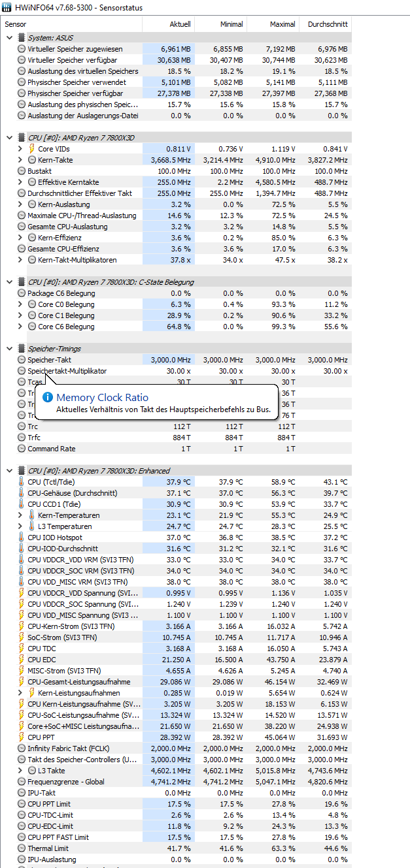Image resolution: width=410 pixels, height=868 pixels.
Task: Click the info icon in Memory Clock Ratio tooltip
Action: coord(48,397)
